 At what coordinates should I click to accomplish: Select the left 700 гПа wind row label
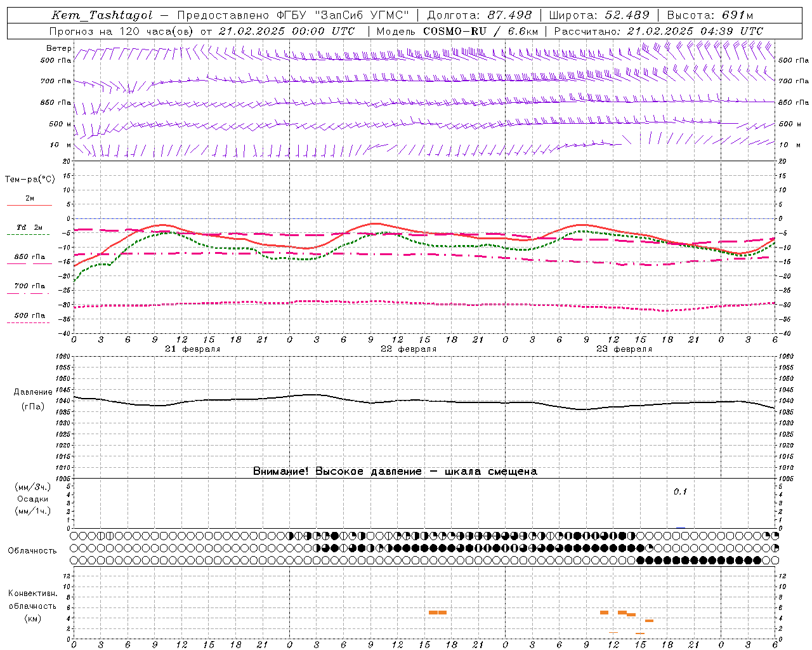tap(56, 81)
